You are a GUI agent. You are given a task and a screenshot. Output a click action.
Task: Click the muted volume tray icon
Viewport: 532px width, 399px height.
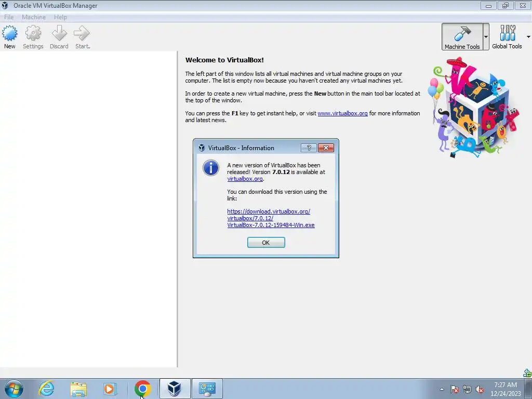480,389
